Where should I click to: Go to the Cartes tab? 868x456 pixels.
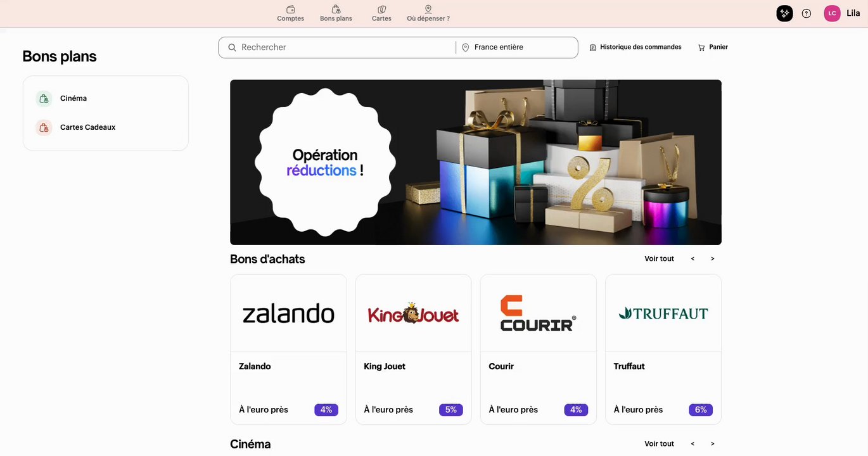tap(381, 13)
